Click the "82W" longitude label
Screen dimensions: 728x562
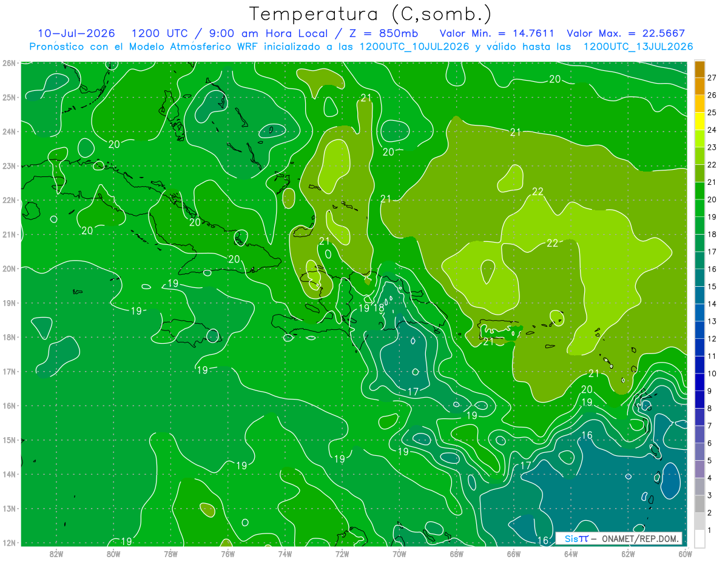tap(56, 554)
